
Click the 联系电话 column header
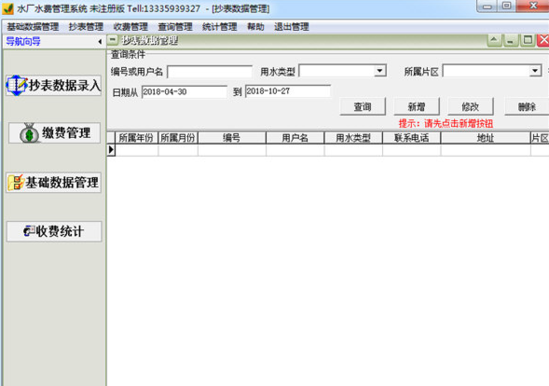(x=411, y=138)
